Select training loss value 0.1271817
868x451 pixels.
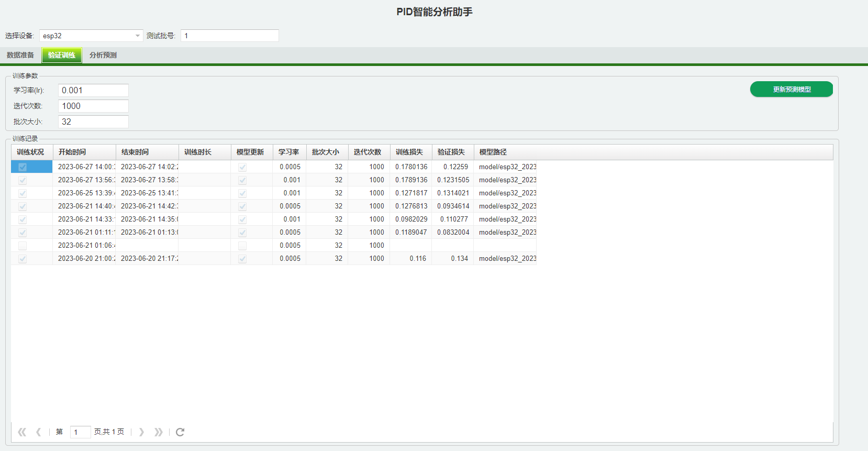click(411, 193)
